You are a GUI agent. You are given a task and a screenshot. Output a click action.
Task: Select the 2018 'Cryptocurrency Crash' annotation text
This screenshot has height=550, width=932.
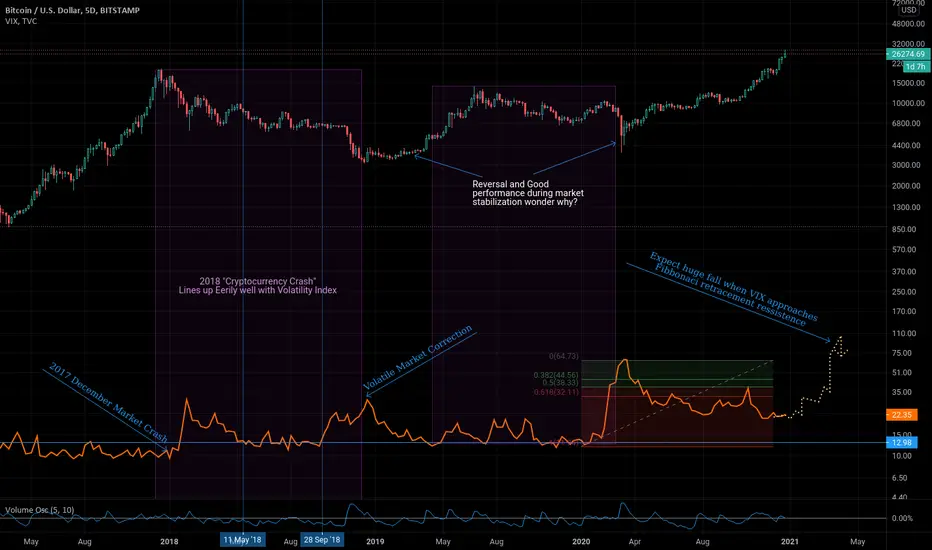[258, 286]
